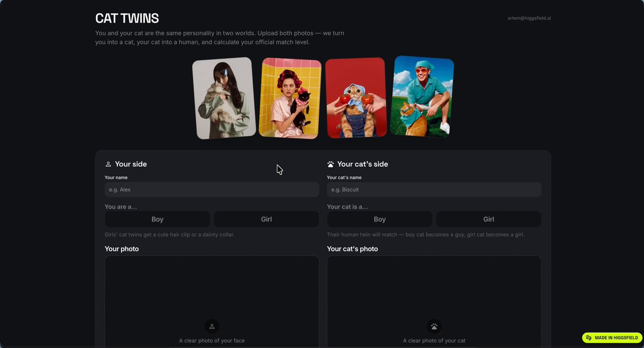
Task: Open the artem@higgsfield.ai account link
Action: [529, 18]
